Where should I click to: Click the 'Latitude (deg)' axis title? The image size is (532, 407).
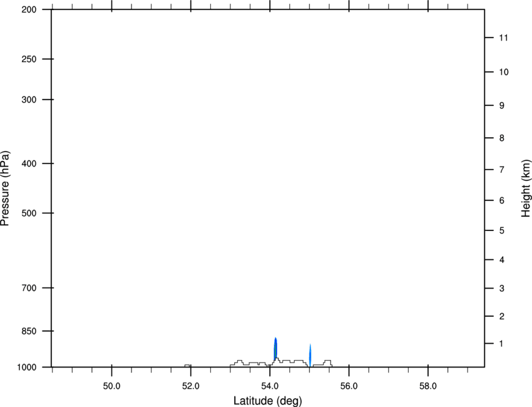267,401
